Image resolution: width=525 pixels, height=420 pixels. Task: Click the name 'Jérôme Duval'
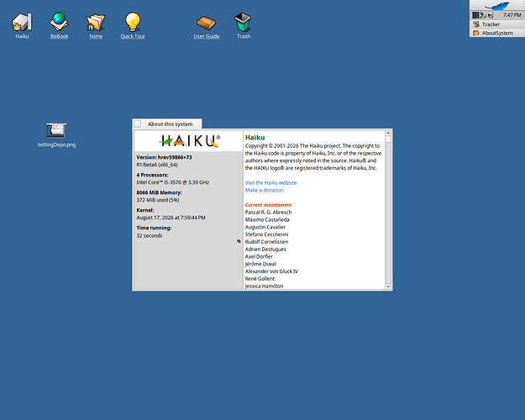[x=260, y=264]
